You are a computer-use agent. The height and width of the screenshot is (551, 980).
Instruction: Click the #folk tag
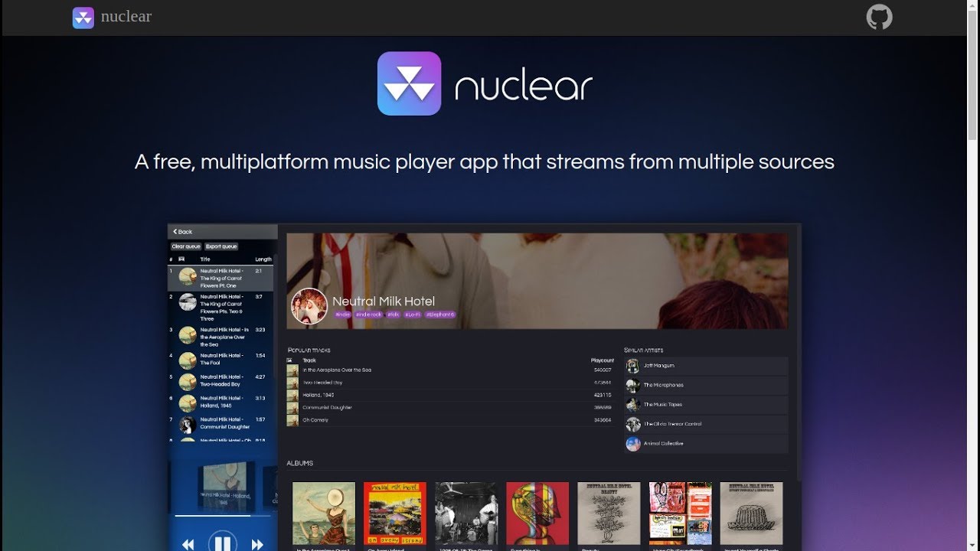click(x=393, y=315)
